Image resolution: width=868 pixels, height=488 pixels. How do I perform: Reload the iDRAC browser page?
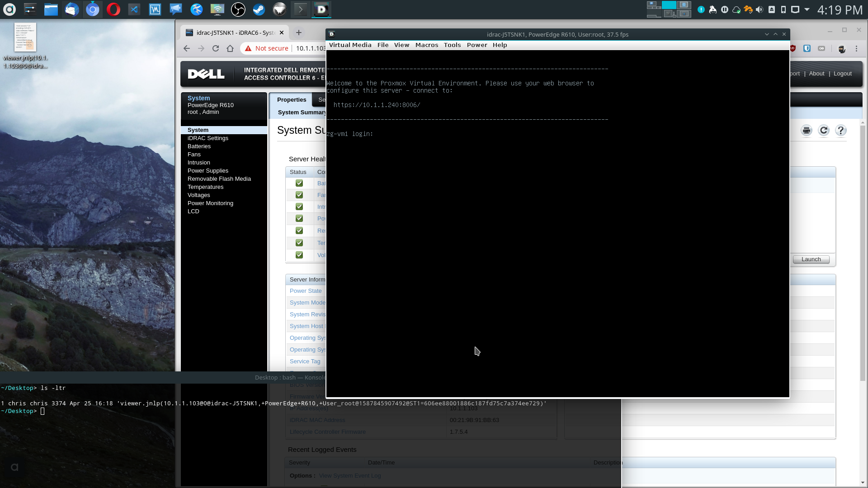click(x=216, y=48)
